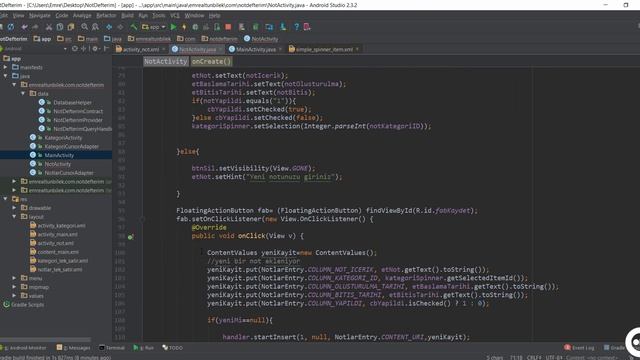Open the Help menu
The image size is (640, 360).
[x=214, y=16]
